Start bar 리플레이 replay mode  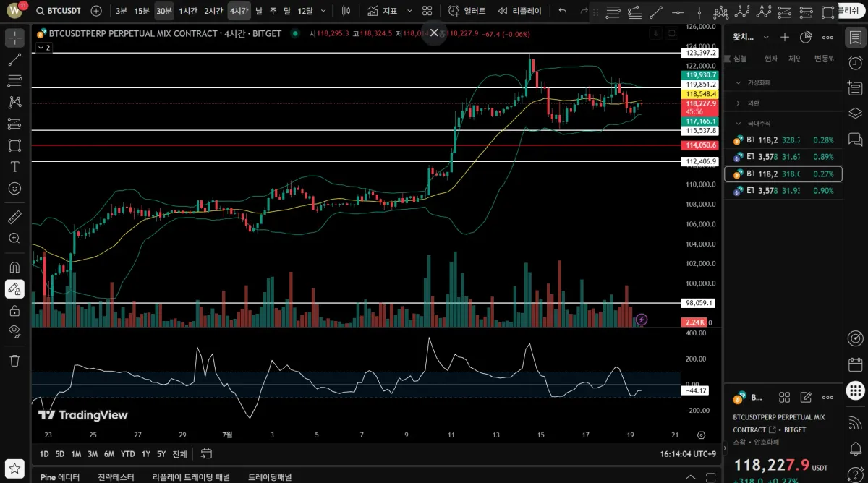[519, 11]
